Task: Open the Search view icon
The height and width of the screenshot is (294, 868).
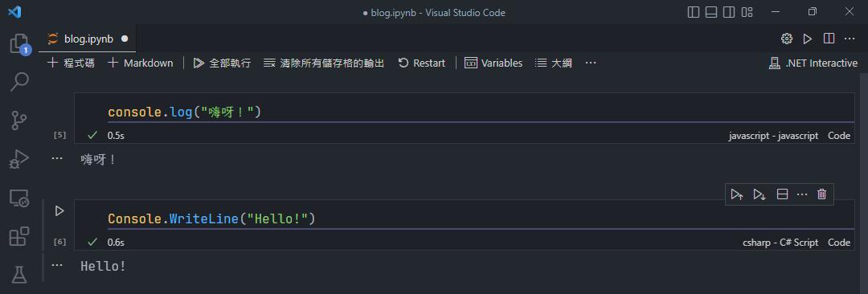Action: (x=19, y=81)
